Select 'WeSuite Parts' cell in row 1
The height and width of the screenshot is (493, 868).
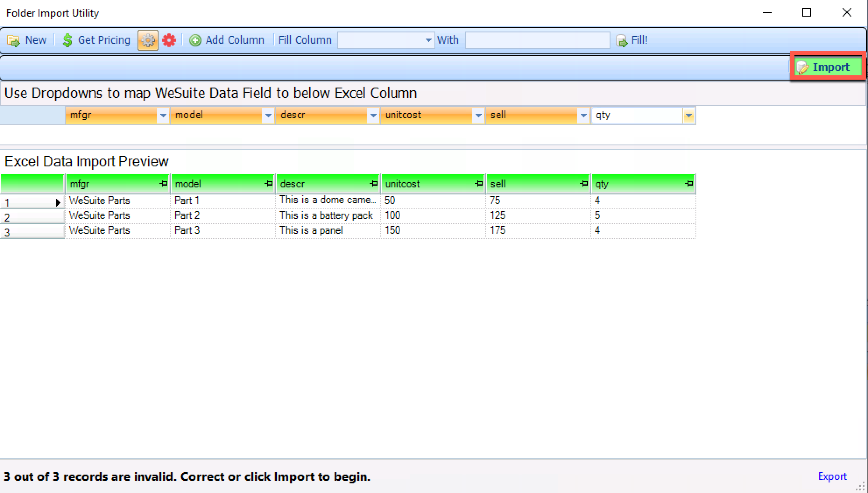pos(117,201)
